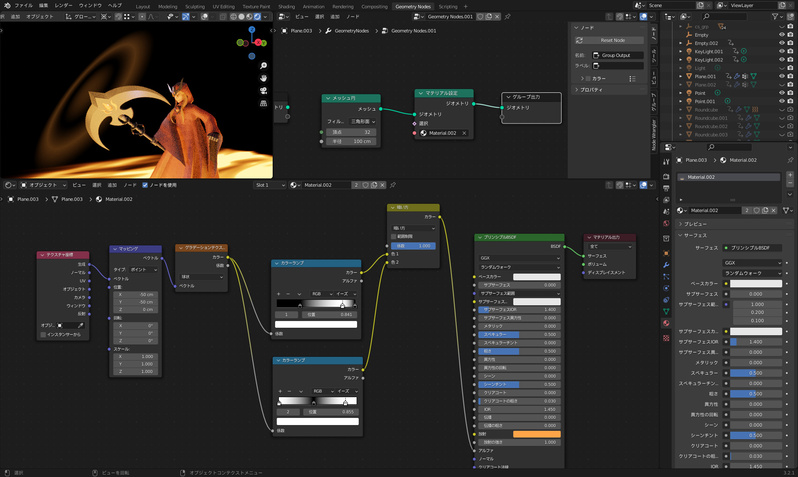Click the pan hand icon in the viewport
This screenshot has width=798, height=477.
pyautogui.click(x=263, y=78)
